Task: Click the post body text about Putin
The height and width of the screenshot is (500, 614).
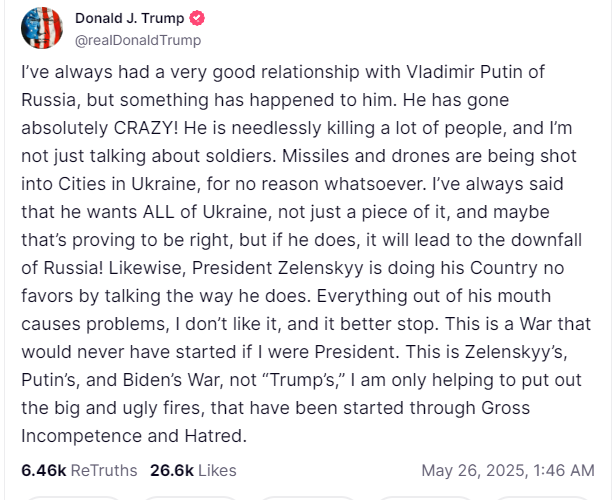Action: (305, 254)
